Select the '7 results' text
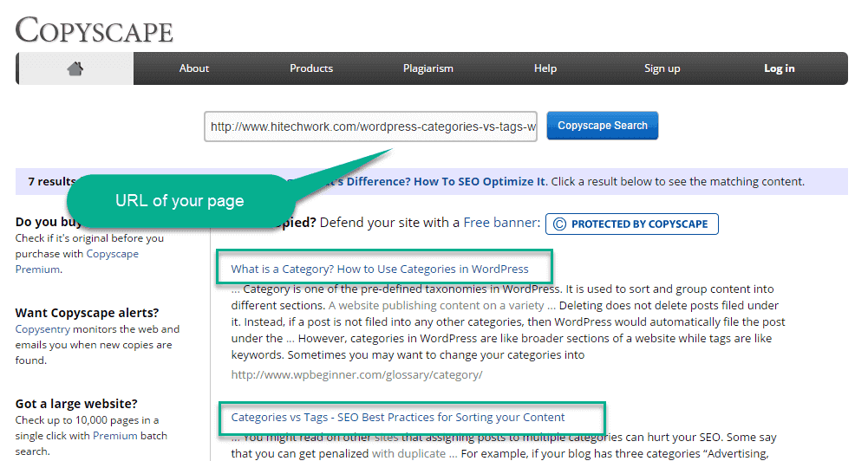The width and height of the screenshot is (868, 461). [x=51, y=181]
